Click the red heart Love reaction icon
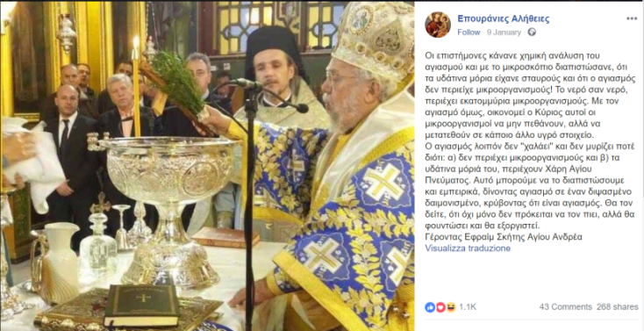Image resolution: width=644 pixels, height=331 pixels. pos(440,306)
